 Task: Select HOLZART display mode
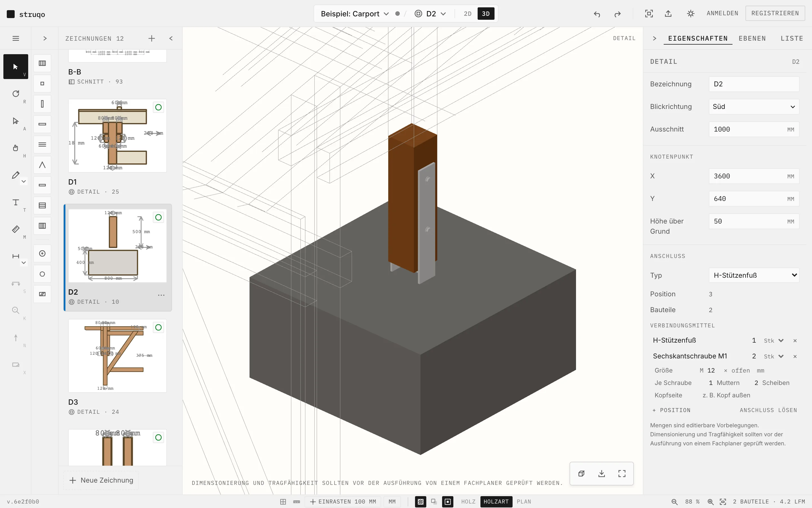pyautogui.click(x=496, y=502)
